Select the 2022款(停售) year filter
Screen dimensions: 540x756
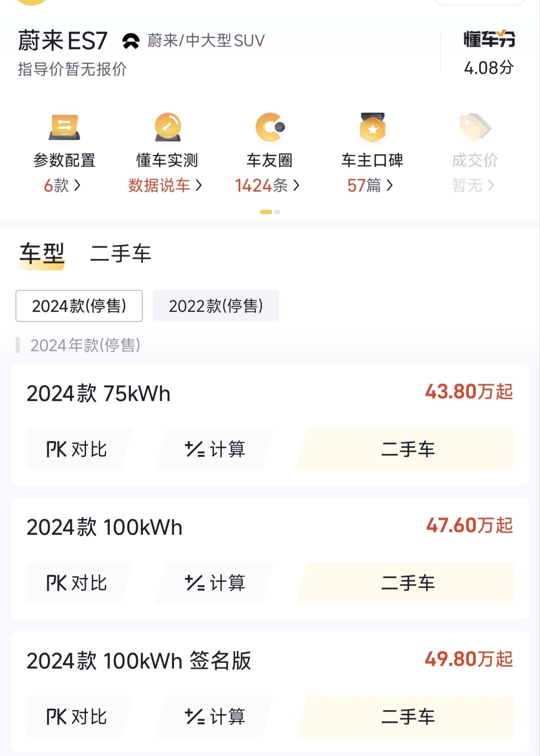click(x=216, y=306)
